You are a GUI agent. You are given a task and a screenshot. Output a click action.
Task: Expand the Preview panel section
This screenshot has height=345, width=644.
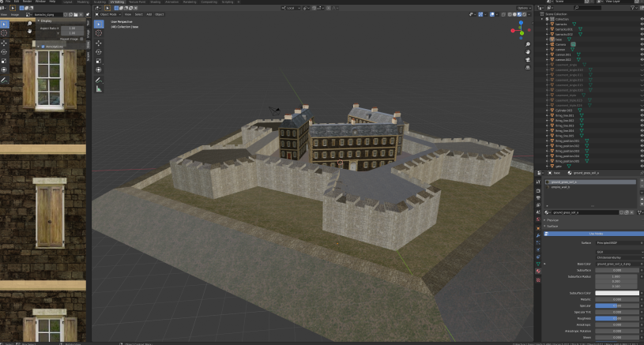pyautogui.click(x=553, y=220)
